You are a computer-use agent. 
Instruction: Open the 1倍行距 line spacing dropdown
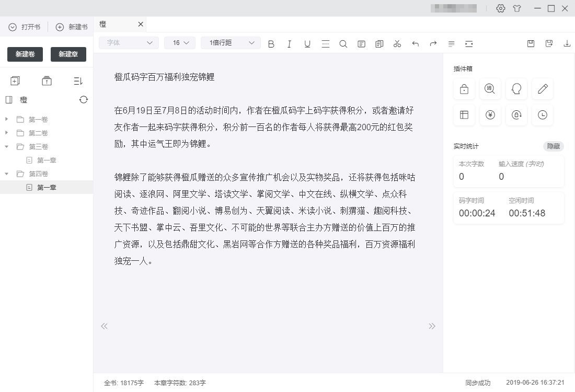click(x=230, y=42)
